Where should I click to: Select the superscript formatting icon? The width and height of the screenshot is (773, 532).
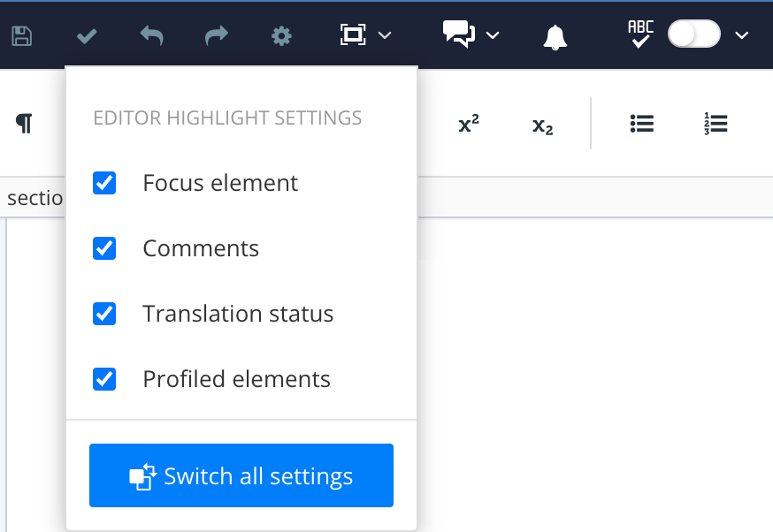pos(468,124)
